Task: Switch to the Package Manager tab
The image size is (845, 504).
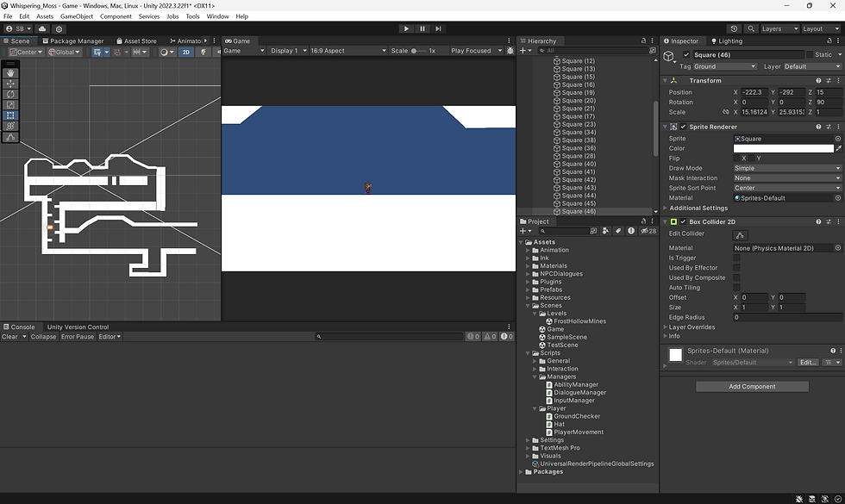Action: pyautogui.click(x=73, y=41)
